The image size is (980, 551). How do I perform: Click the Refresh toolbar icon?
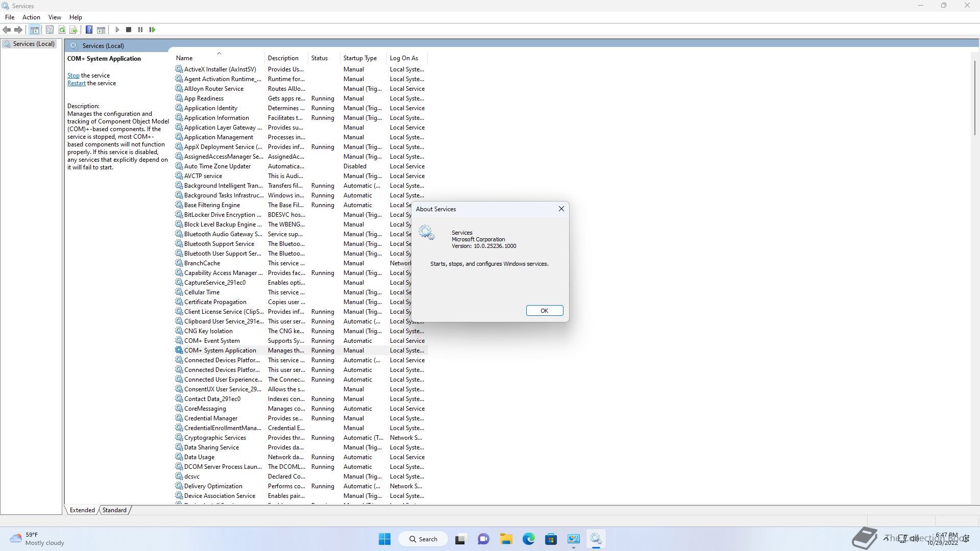point(62,30)
